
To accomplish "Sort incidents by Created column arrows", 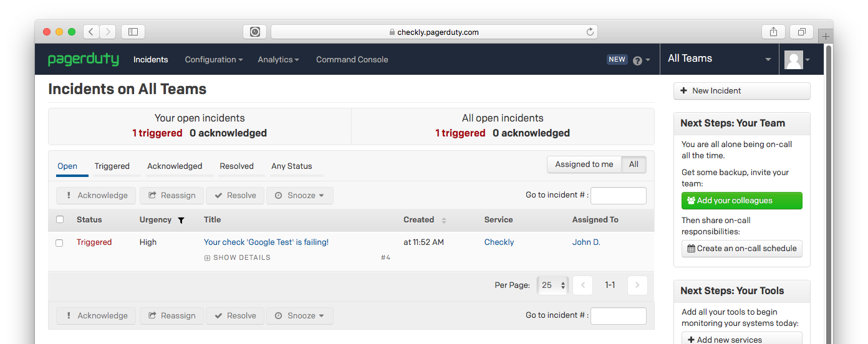I will 444,220.
